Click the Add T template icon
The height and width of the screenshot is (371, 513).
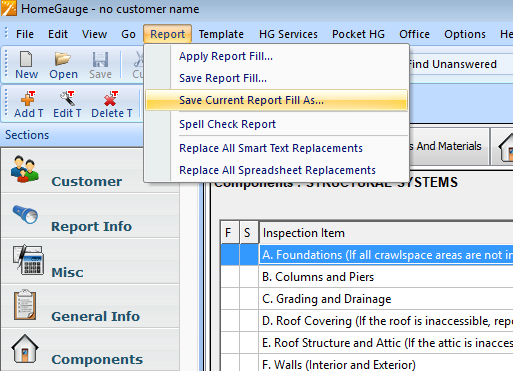[x=28, y=99]
